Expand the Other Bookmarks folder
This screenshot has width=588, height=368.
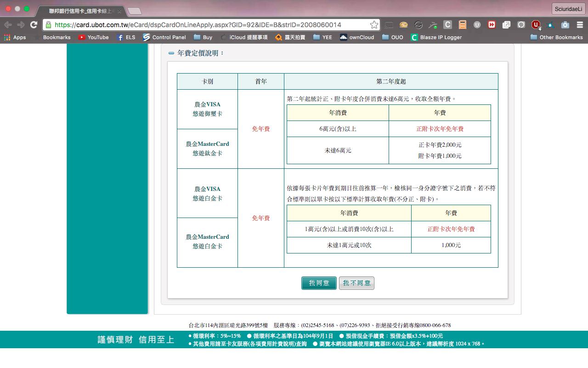[556, 37]
